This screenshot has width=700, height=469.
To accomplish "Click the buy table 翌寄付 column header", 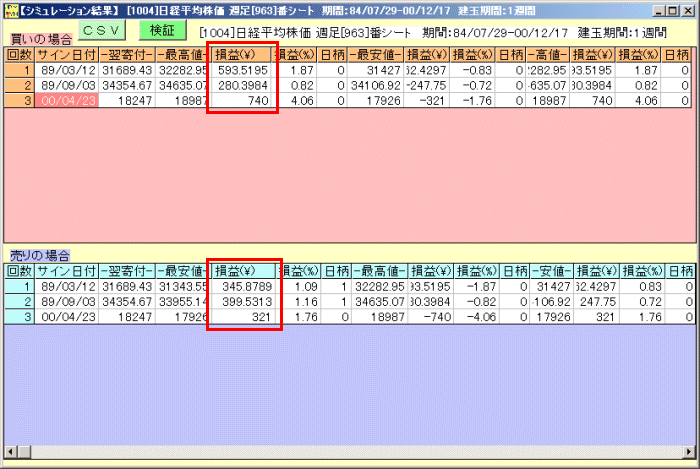I will tap(127, 55).
